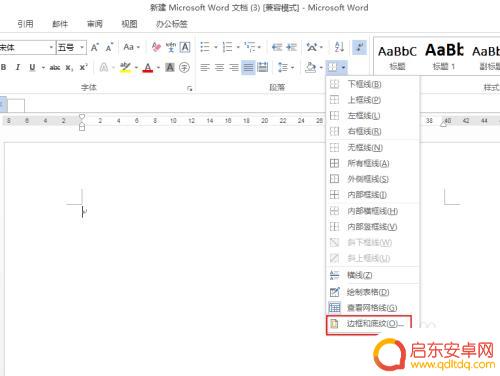This screenshot has height=376, width=500.
Task: Click the Clear Formatting eraser icon
Action: 156,47
